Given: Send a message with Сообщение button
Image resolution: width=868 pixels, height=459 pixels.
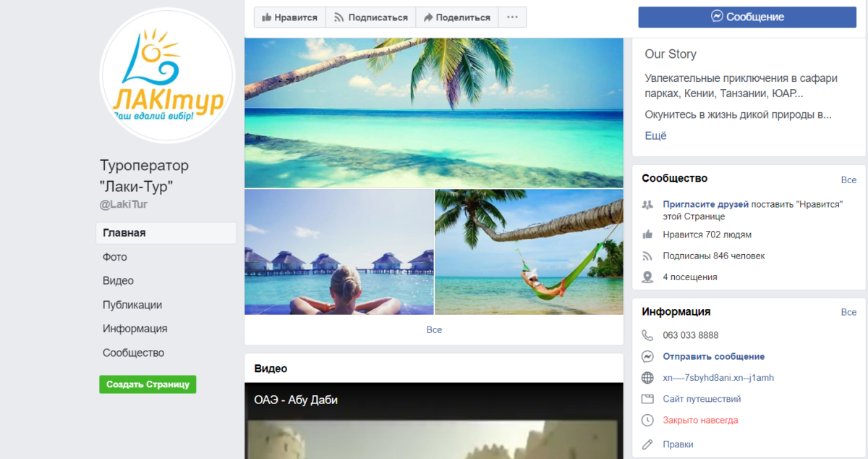Looking at the screenshot, I should (747, 17).
